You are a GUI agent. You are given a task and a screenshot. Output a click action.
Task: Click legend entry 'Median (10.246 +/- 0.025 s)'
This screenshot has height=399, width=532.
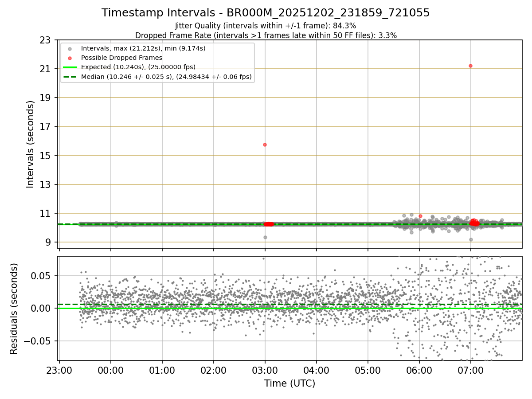tap(166, 77)
